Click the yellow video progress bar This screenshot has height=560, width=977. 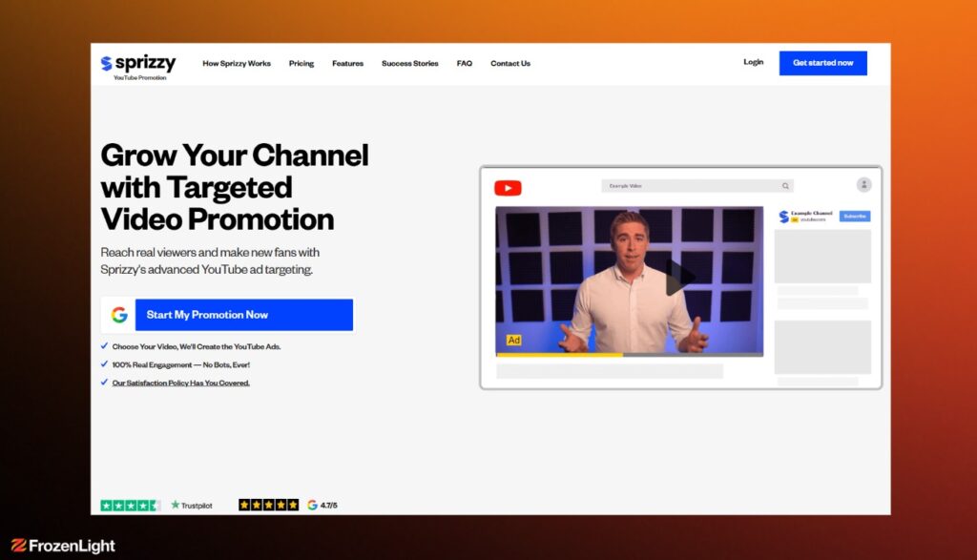click(558, 355)
